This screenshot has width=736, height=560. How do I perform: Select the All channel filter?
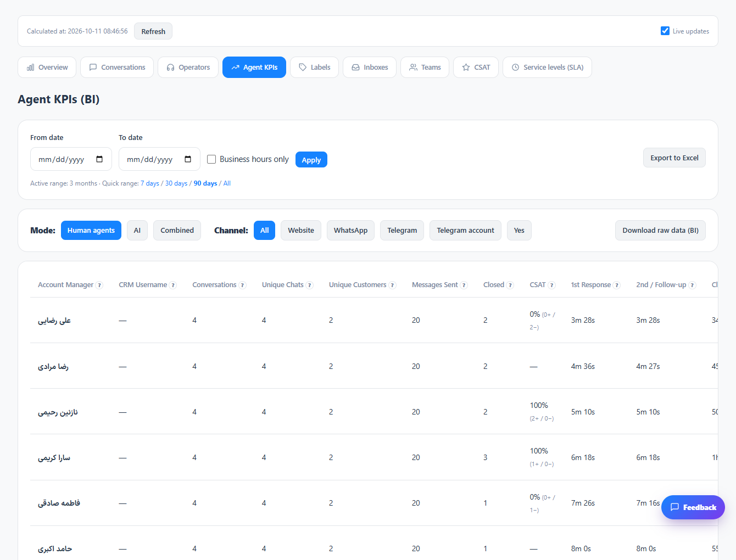264,231
